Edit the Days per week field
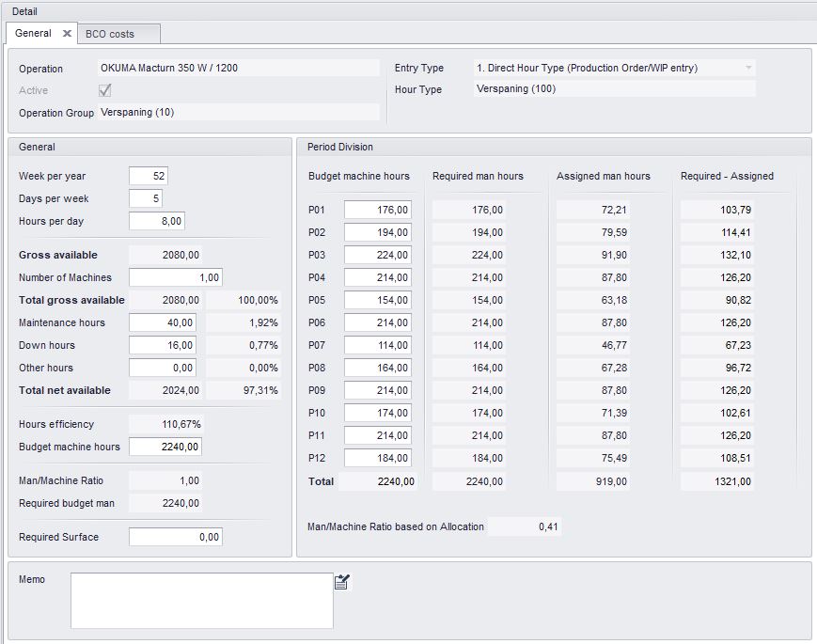Image resolution: width=817 pixels, height=644 pixels. 146,198
